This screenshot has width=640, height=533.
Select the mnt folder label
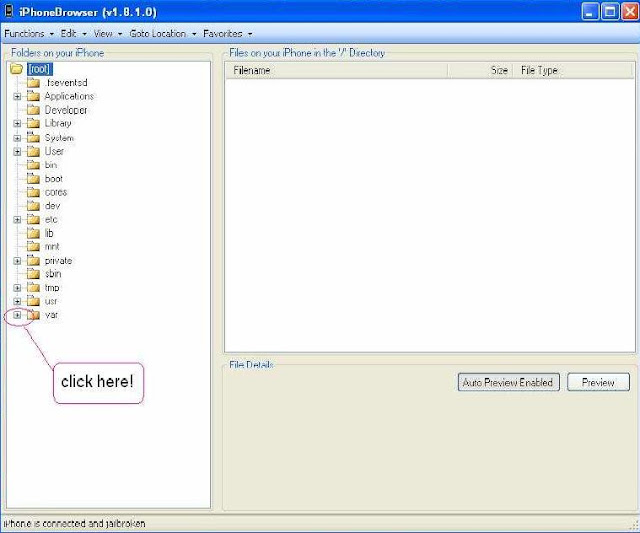click(52, 247)
